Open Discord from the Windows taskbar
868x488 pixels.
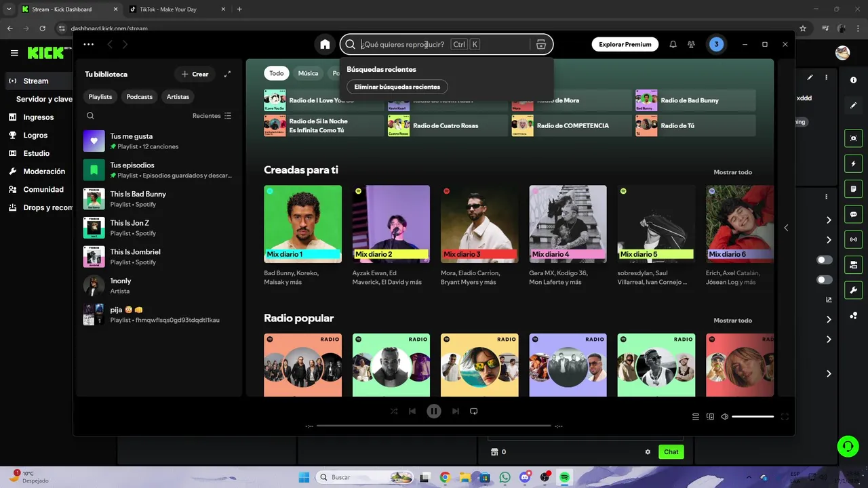click(x=524, y=477)
